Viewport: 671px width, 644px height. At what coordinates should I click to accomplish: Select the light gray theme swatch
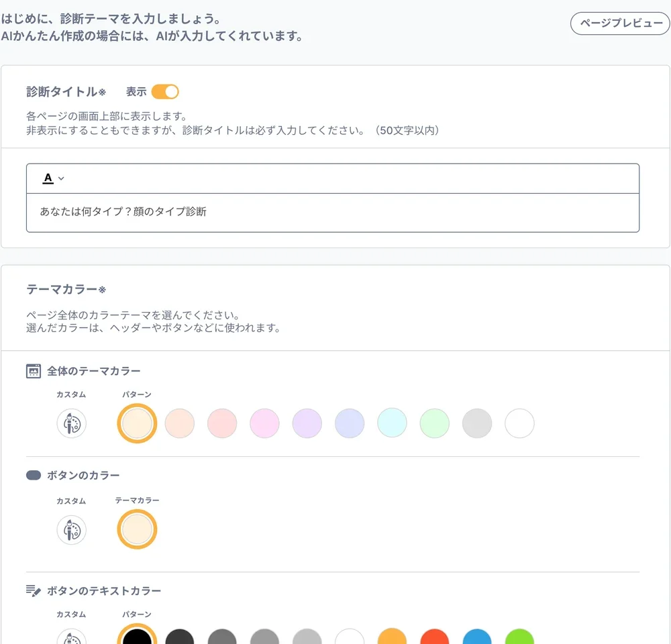click(476, 423)
